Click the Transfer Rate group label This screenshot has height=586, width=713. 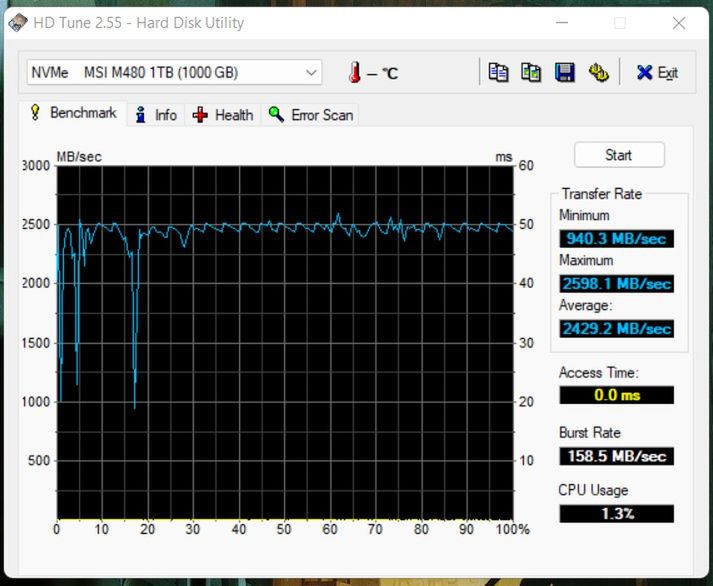point(602,194)
